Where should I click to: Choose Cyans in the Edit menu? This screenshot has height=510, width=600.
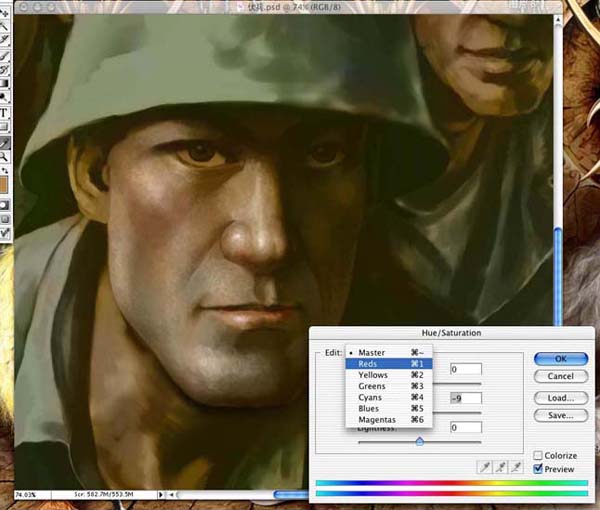(389, 397)
